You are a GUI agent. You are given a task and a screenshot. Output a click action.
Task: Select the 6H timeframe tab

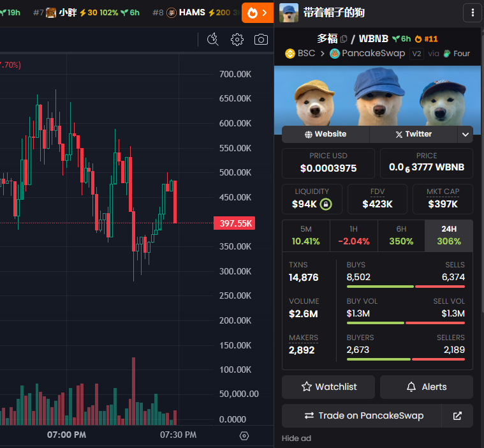pyautogui.click(x=401, y=235)
